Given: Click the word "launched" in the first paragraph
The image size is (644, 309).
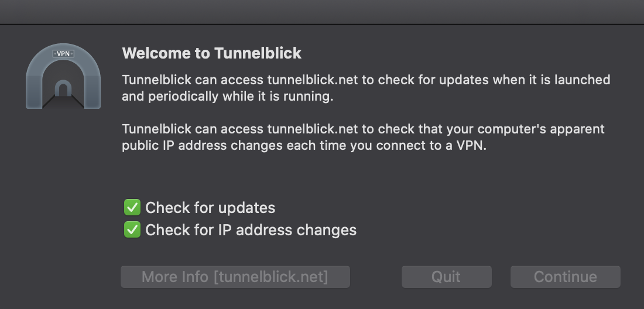Looking at the screenshot, I should pyautogui.click(x=583, y=80).
